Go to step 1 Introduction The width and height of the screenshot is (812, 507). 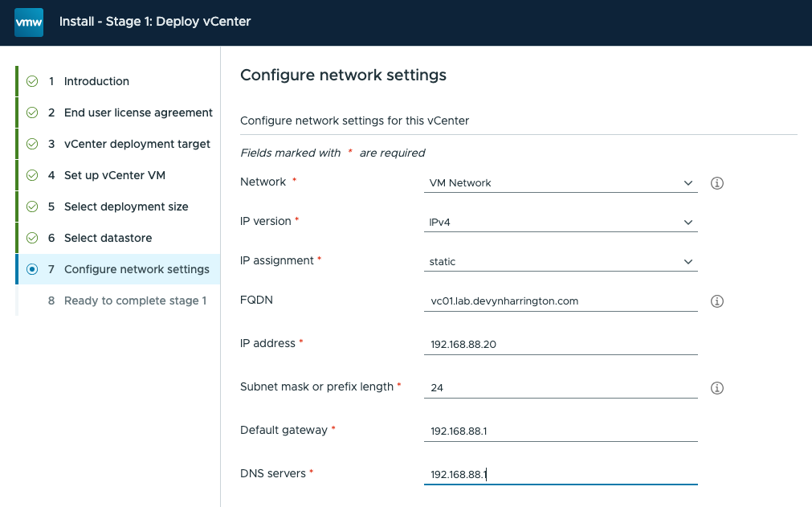coord(119,81)
